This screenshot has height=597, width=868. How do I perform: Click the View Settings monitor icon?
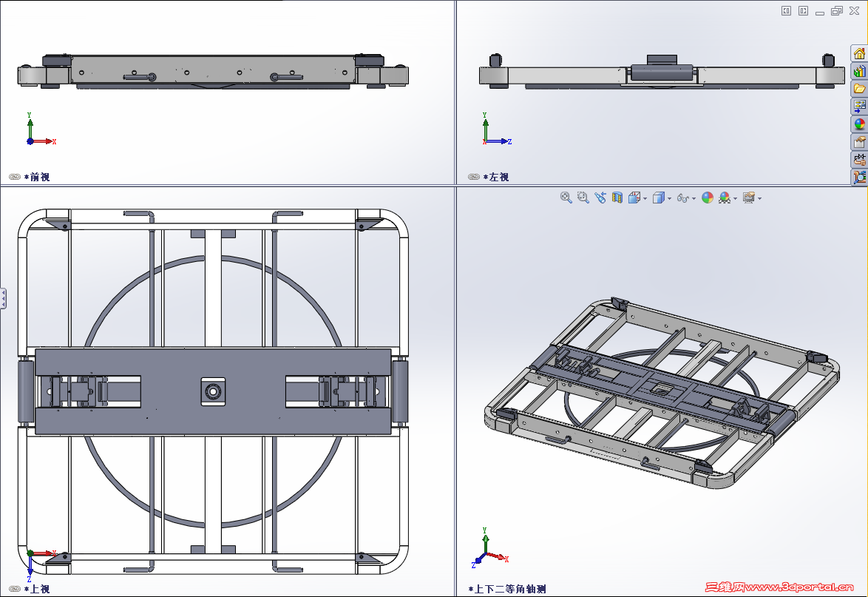click(x=749, y=198)
